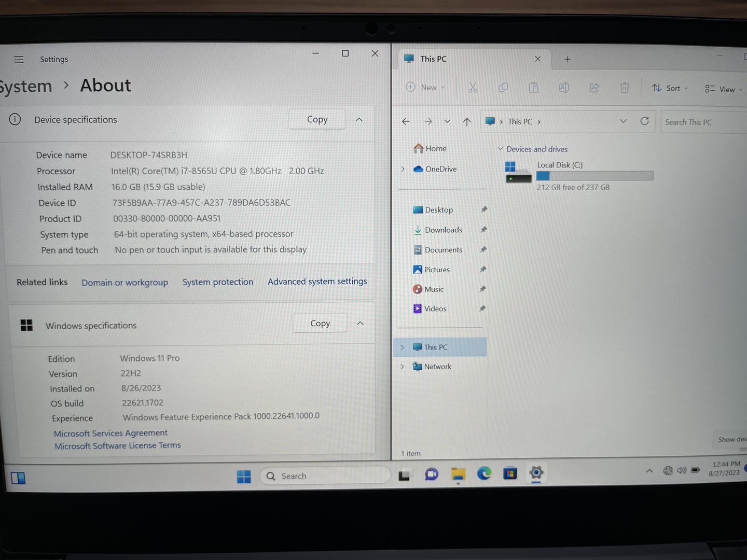Open Microsoft Services Agreement link
747x560 pixels.
coord(111,433)
